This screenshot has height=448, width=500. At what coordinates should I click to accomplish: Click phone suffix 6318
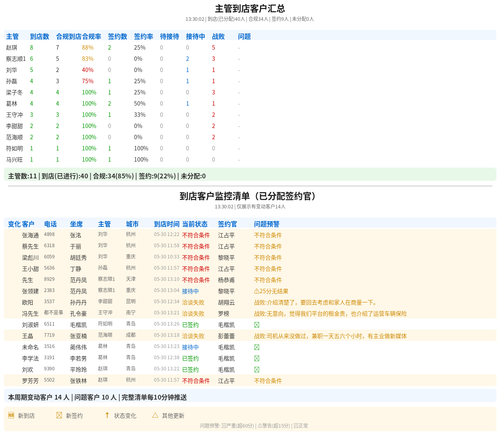[x=49, y=246]
